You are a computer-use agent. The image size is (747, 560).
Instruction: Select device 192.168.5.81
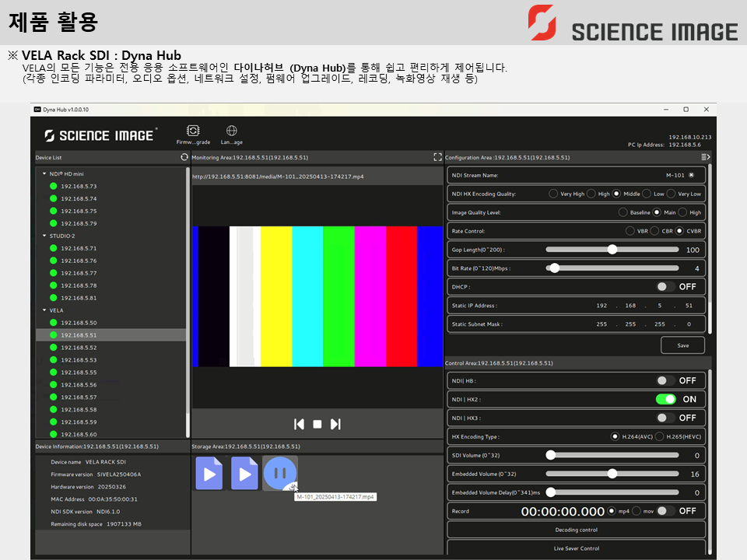(x=79, y=298)
